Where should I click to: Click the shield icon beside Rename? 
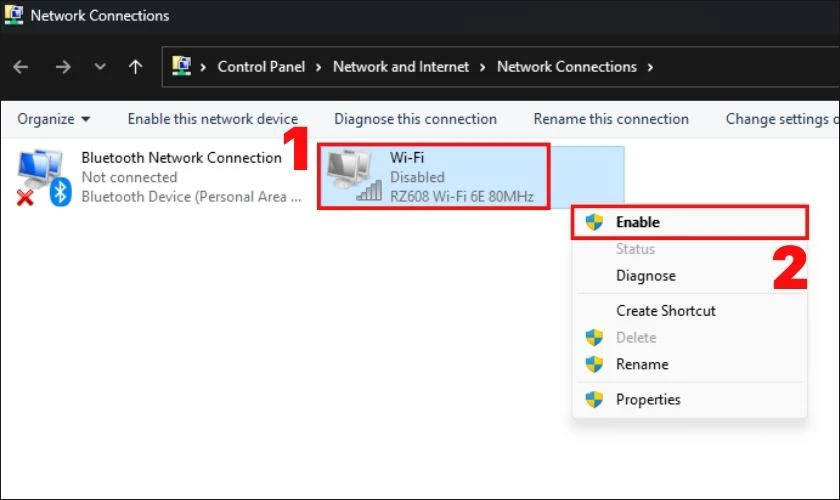click(595, 364)
